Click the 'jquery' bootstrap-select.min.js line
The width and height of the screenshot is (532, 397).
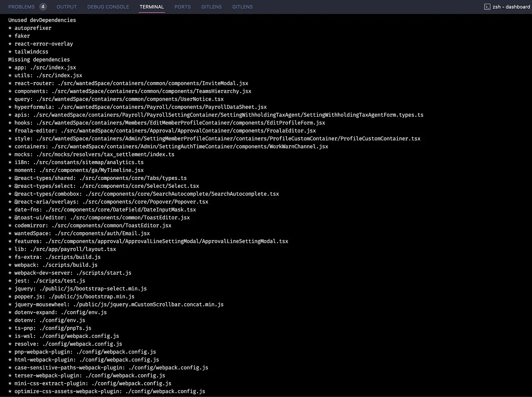pos(78,289)
